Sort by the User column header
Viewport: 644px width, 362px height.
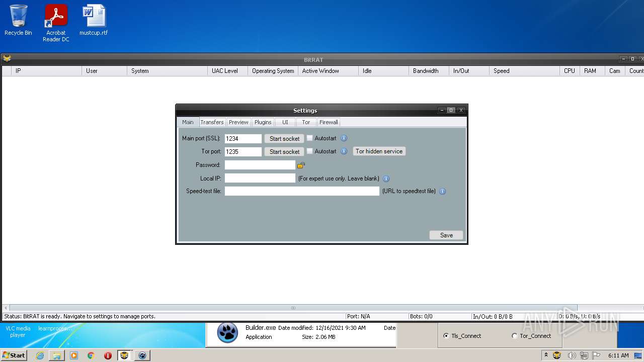tap(105, 71)
